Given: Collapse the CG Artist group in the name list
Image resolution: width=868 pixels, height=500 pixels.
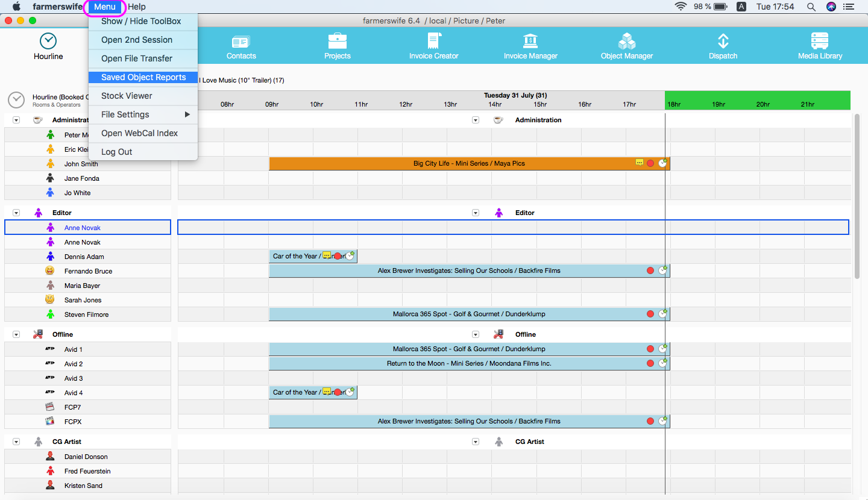Looking at the screenshot, I should click(16, 442).
